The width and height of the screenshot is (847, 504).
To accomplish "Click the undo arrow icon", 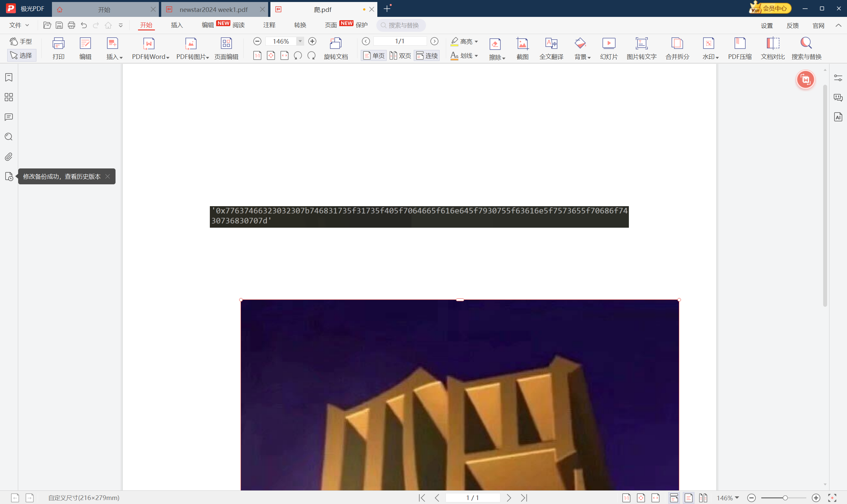I will [x=84, y=25].
